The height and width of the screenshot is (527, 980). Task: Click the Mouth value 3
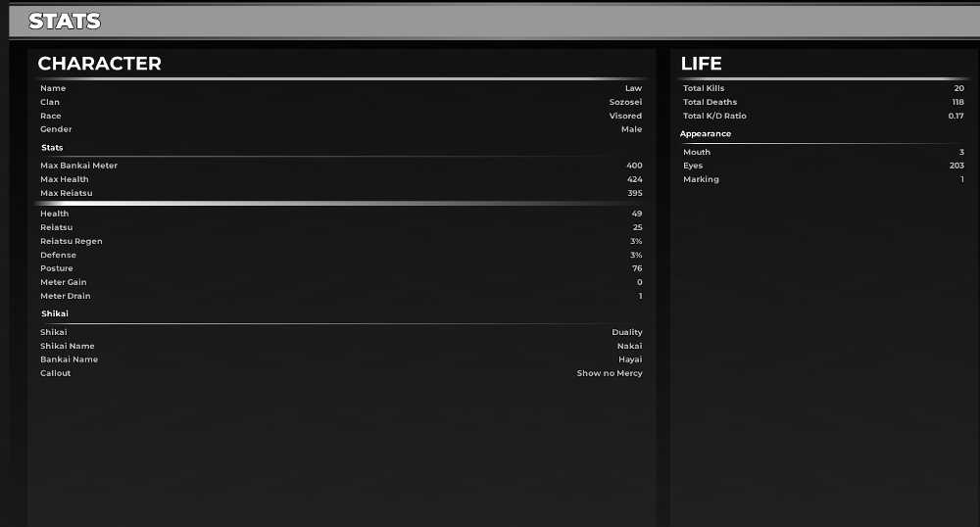pos(962,152)
